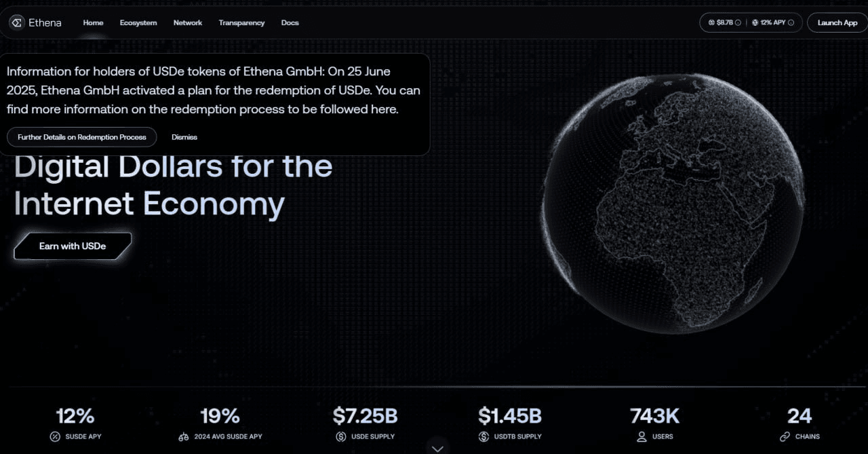Click the chain link icon beside CHAINS
The width and height of the screenshot is (868, 454).
(785, 437)
